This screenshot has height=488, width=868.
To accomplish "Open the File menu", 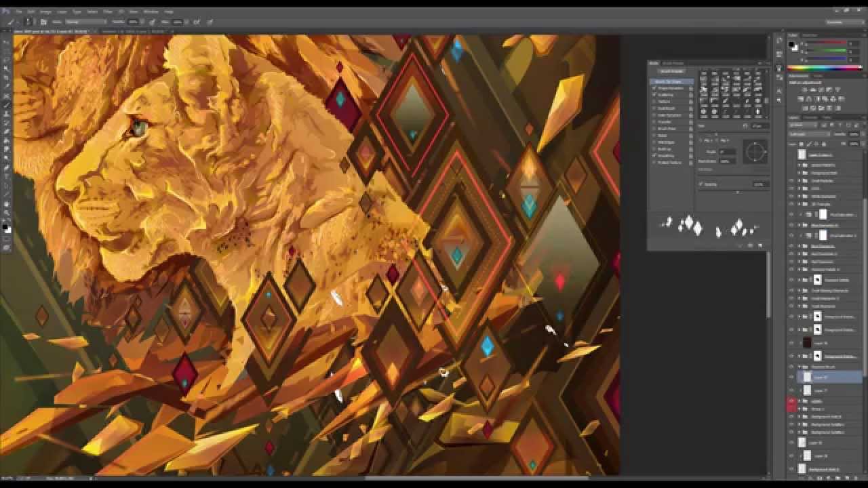I will (x=19, y=12).
